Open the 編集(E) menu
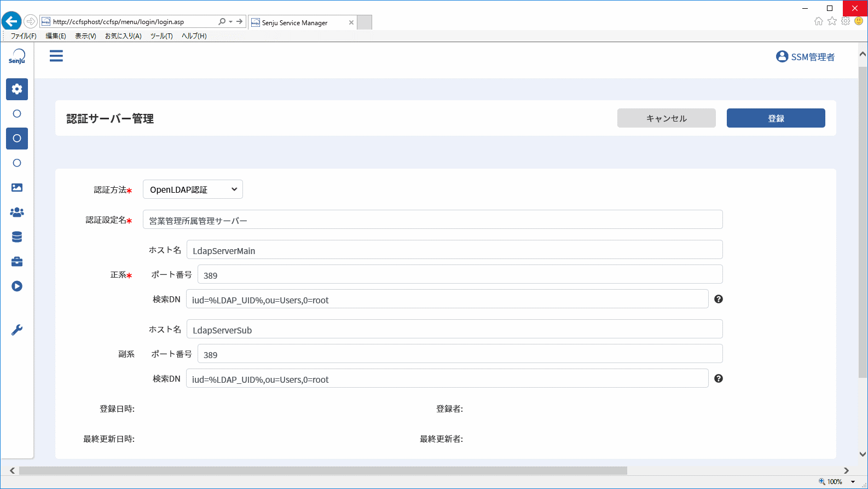868x489 pixels. [x=56, y=36]
